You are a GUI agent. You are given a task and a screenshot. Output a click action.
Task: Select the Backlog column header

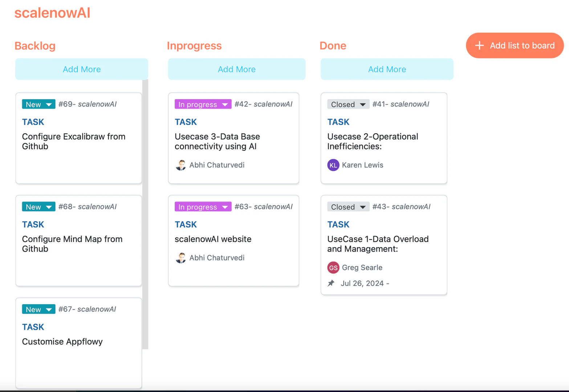35,46
